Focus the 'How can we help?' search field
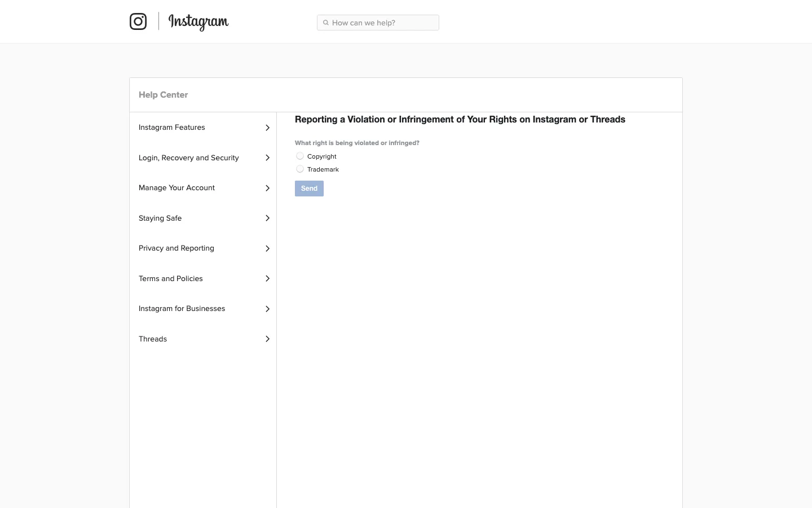 pyautogui.click(x=378, y=23)
